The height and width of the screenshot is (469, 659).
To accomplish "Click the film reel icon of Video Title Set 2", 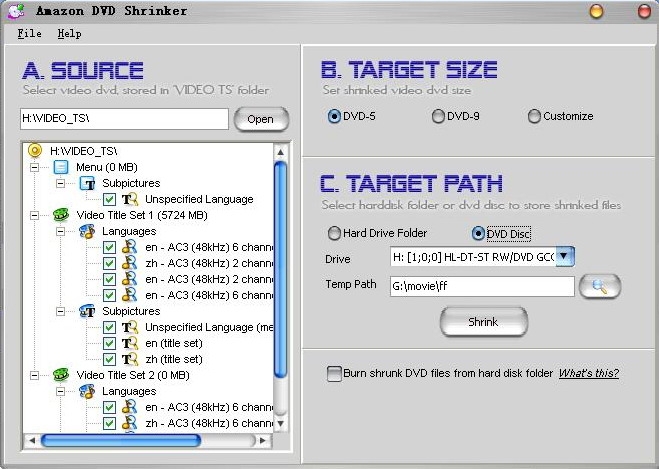I will 61,375.
